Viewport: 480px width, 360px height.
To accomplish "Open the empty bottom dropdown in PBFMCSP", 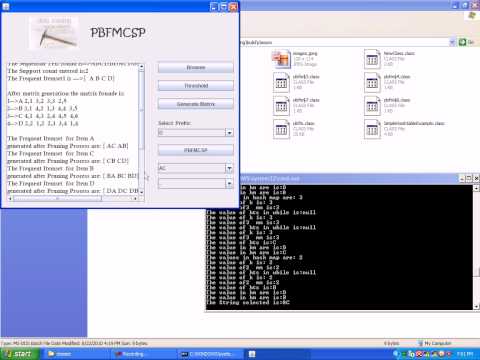I will click(229, 184).
